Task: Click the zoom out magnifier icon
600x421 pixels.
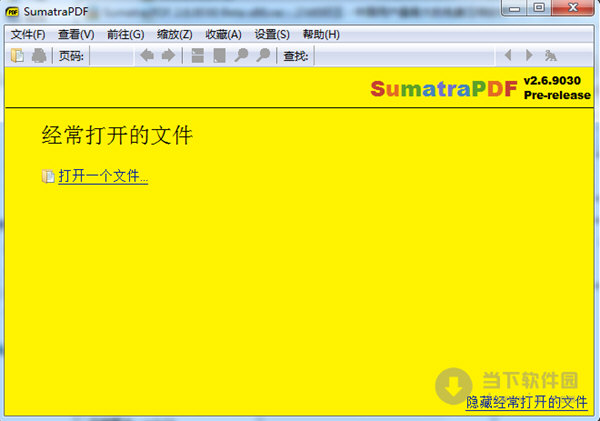Action: tap(241, 55)
